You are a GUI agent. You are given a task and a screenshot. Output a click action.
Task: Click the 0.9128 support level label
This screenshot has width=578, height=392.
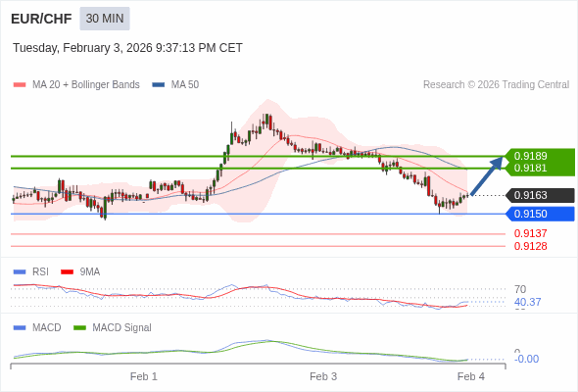530,246
